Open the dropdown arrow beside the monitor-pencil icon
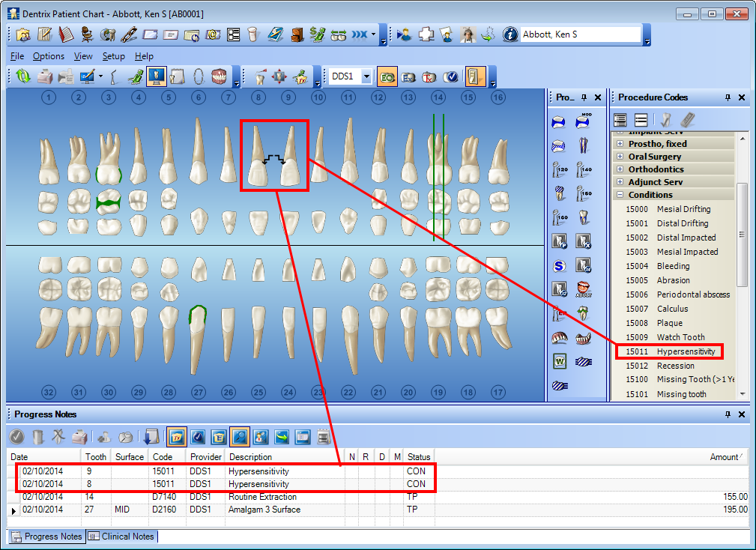 100,76
